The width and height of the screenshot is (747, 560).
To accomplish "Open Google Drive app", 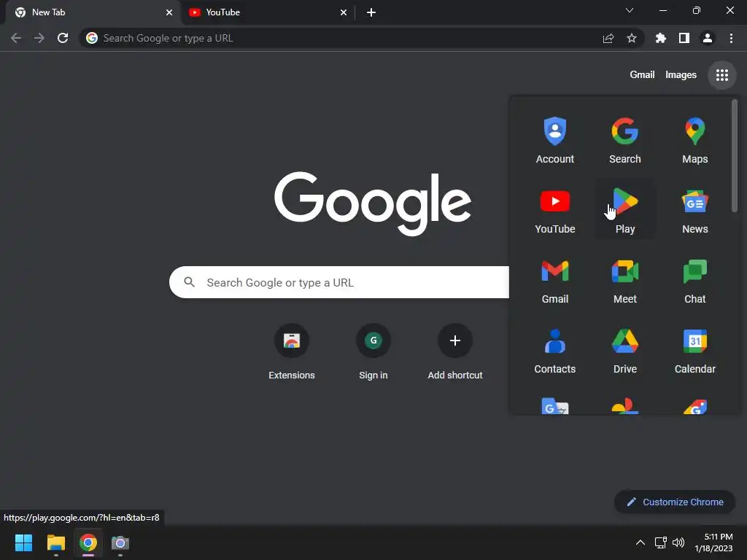I will 624,351.
